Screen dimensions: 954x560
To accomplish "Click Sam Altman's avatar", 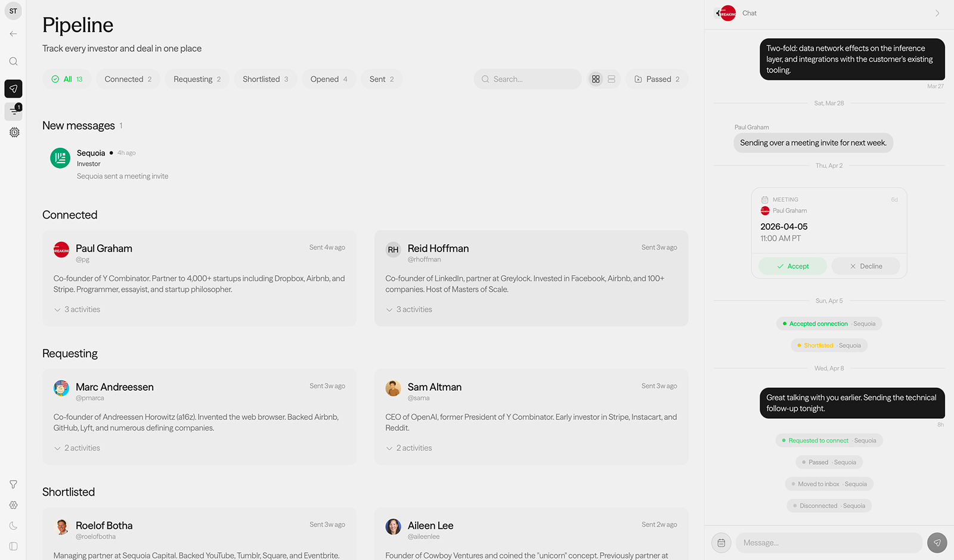I will tap(394, 388).
